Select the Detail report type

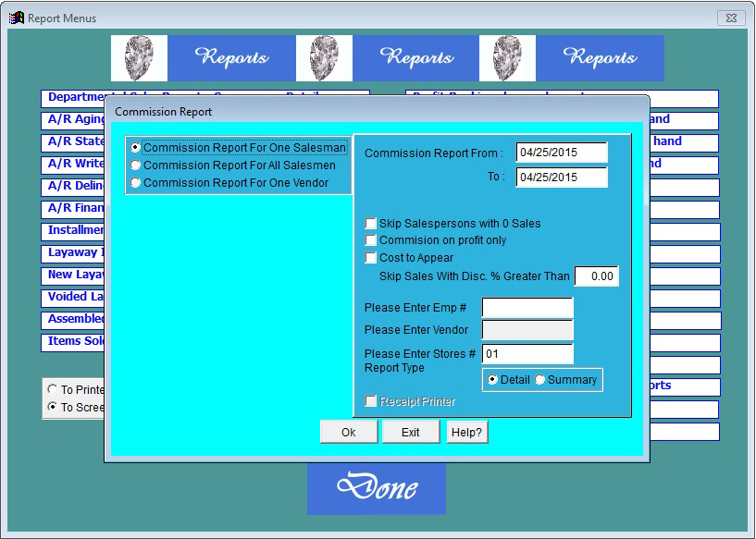tap(493, 380)
